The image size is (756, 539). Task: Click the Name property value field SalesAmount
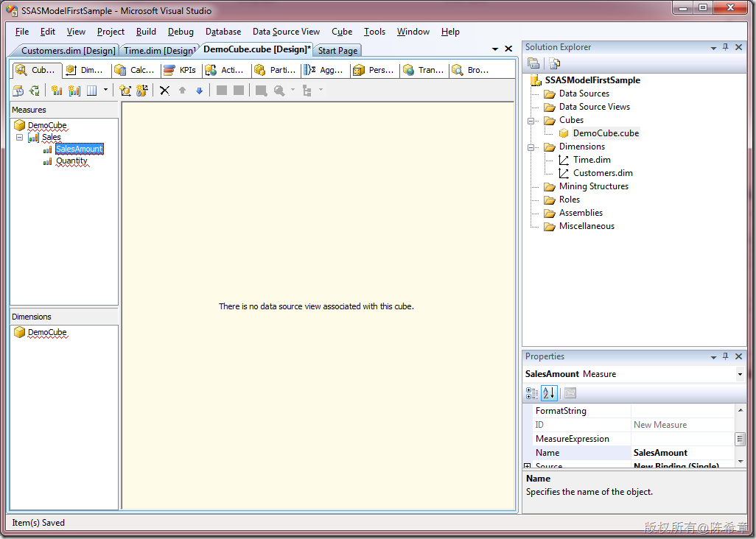tap(683, 453)
